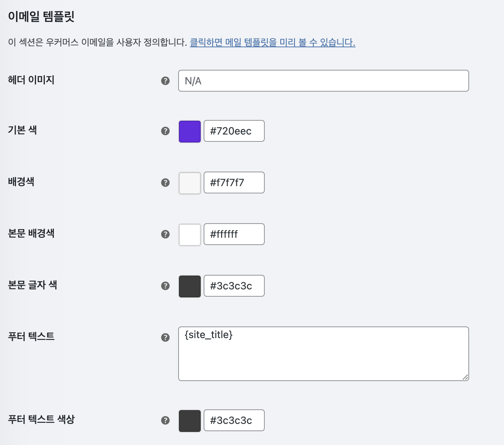Click help icon next to 헤더 이미지
Image resolution: width=504 pixels, height=445 pixels.
[165, 81]
